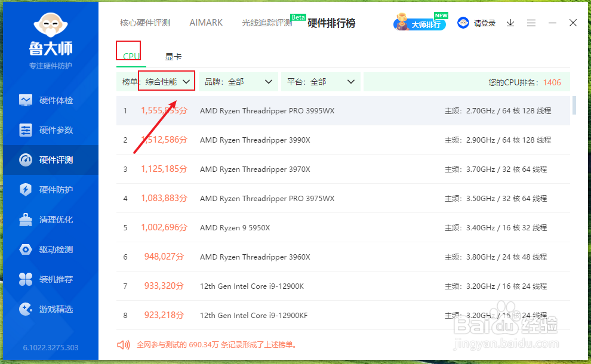Click the user avatar icon
591x364 pixels.
(x=463, y=23)
